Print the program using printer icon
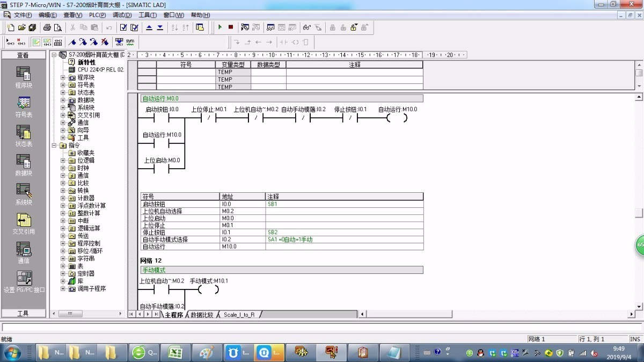Screen dimensions: 644x362 pyautogui.click(x=47, y=27)
